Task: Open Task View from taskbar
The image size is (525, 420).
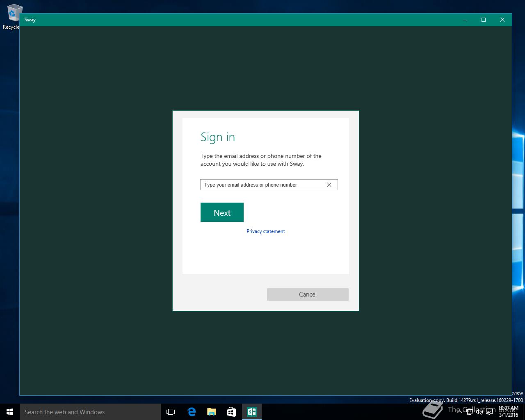Action: tap(171, 412)
